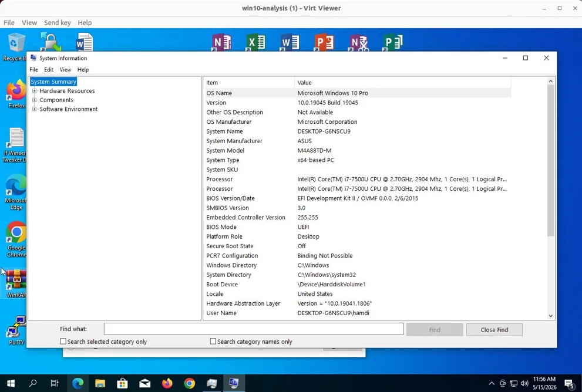Image resolution: width=582 pixels, height=392 pixels.
Task: Open Virt Viewer File menu
Action: coord(9,23)
